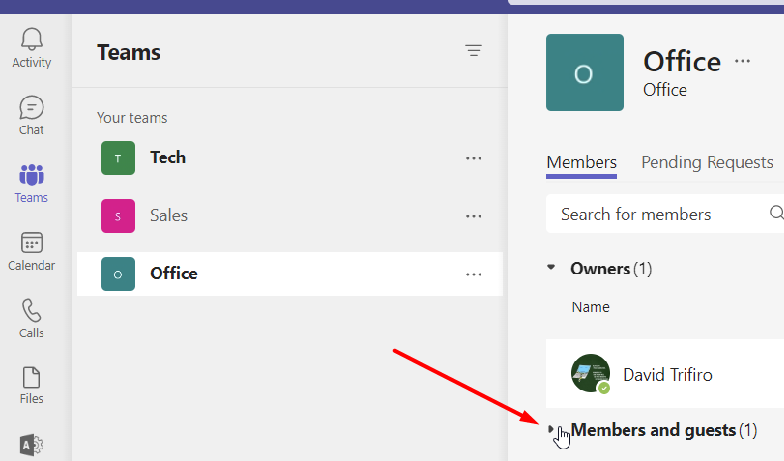The height and width of the screenshot is (461, 784).
Task: Click the David Trifiro name
Action: click(x=668, y=375)
